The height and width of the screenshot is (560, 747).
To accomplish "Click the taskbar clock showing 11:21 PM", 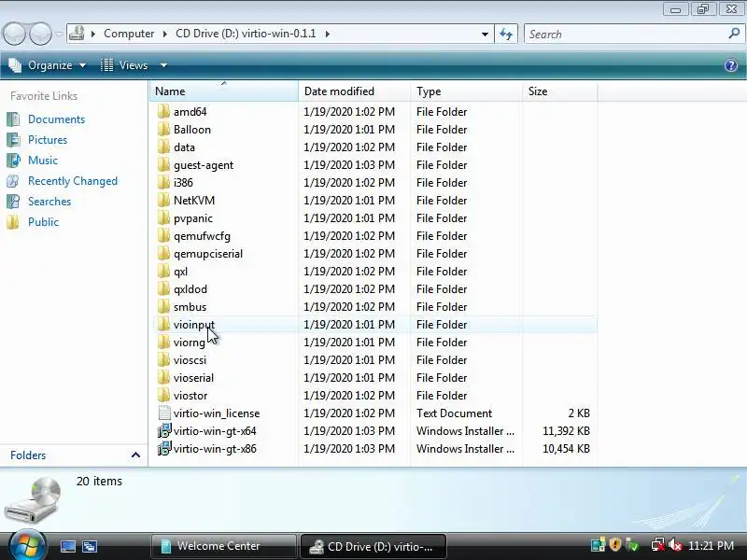I will (x=711, y=545).
